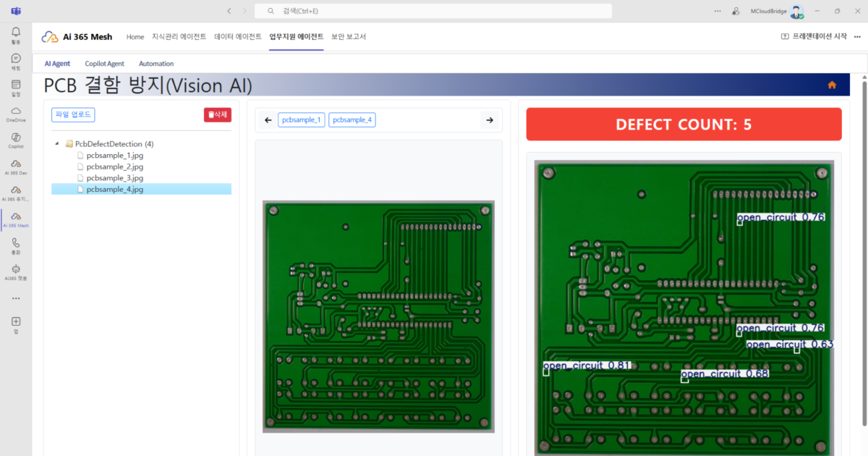Open OneDrive from the left sidebar
Image resolution: width=868 pixels, height=456 pixels.
[x=16, y=111]
